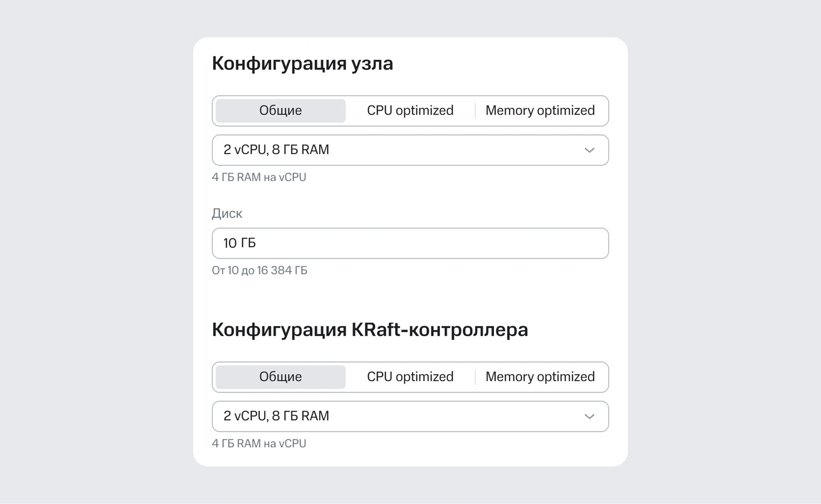Click the 'Конфигурация KRaft-контроллера' heading
821x504 pixels.
(370, 329)
